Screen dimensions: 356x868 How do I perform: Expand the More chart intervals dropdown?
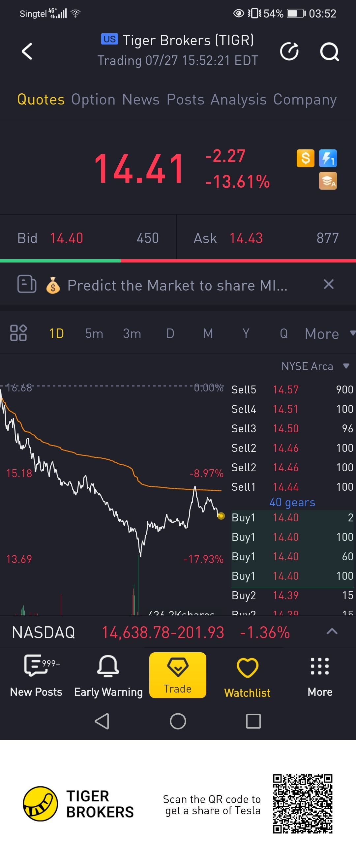(330, 334)
